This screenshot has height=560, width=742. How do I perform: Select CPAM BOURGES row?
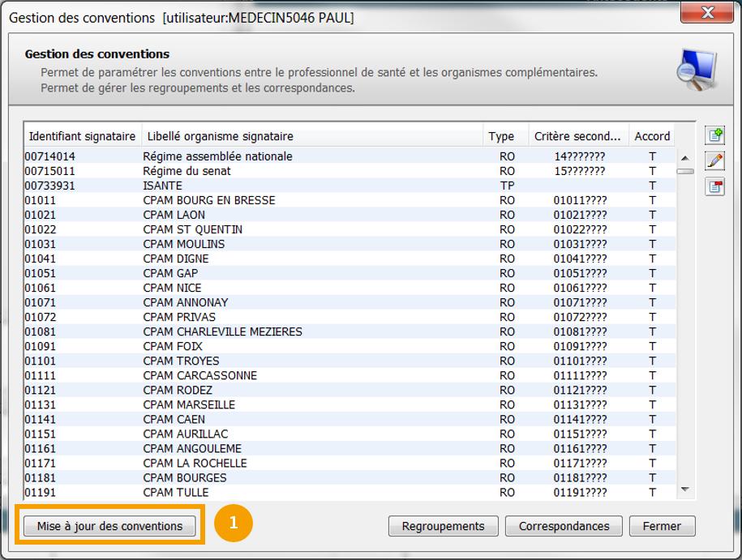point(350,477)
